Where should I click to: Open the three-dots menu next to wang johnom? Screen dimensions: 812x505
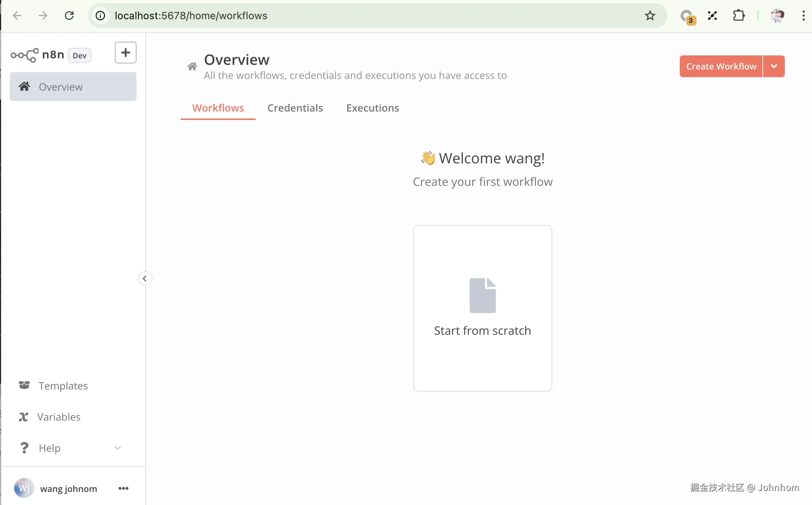[123, 488]
